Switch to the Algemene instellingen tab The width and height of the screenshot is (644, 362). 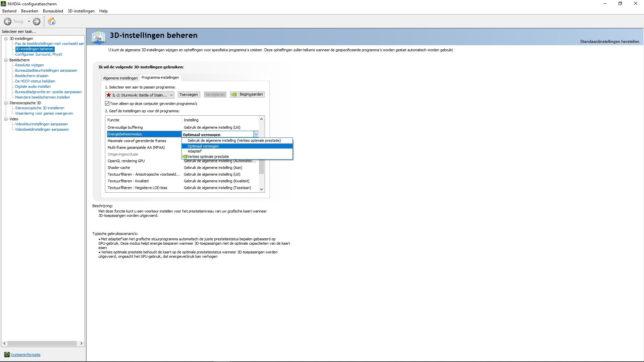coord(120,78)
